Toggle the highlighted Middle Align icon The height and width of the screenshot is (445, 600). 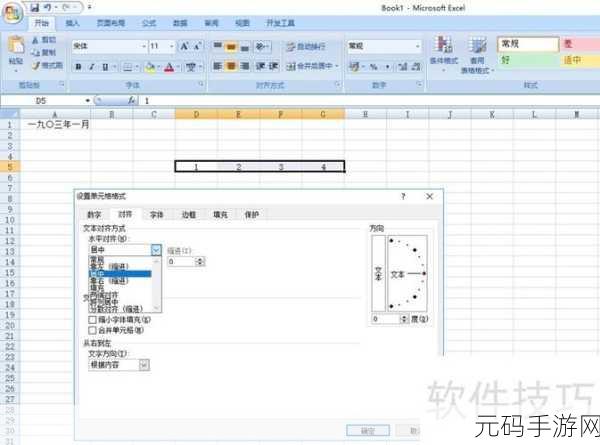tap(231, 46)
